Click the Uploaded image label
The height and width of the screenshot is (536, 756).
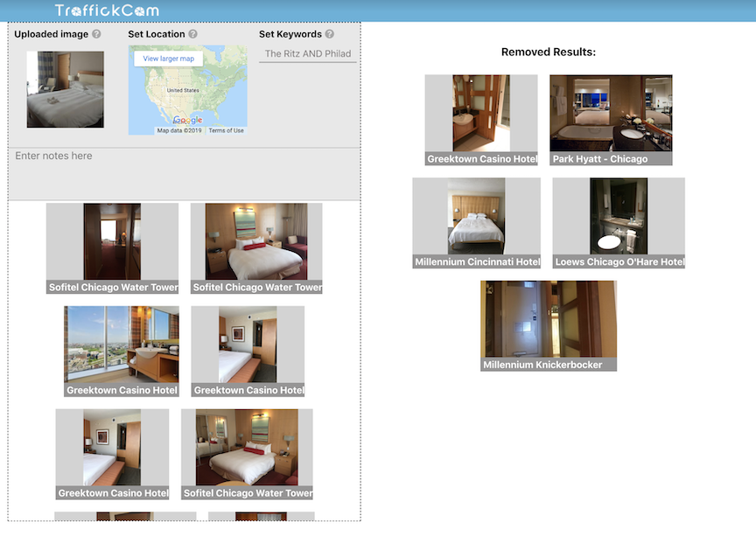point(51,34)
